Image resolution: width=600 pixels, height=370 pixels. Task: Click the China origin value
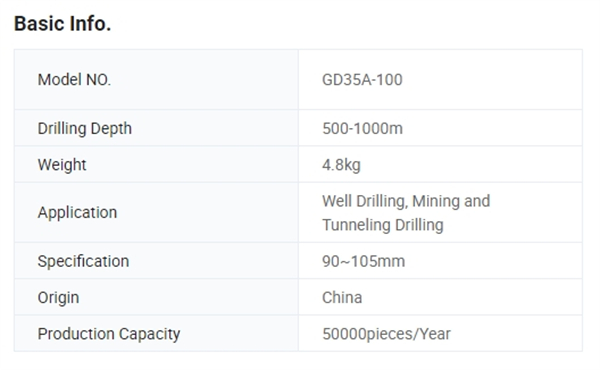342,298
